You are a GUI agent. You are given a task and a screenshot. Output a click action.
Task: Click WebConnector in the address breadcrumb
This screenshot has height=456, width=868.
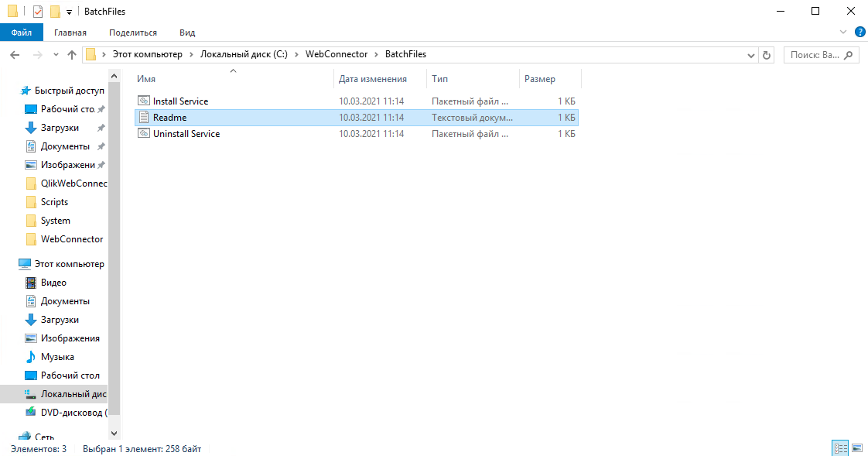click(337, 54)
